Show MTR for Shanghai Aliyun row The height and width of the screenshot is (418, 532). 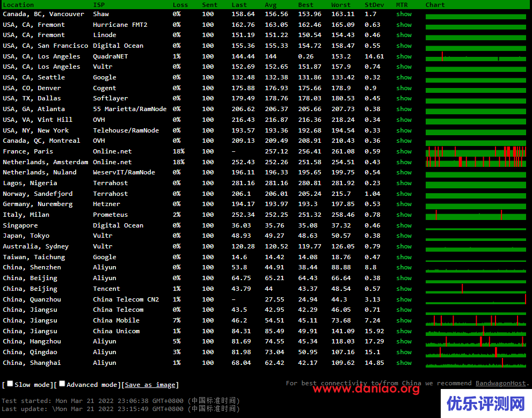(404, 363)
